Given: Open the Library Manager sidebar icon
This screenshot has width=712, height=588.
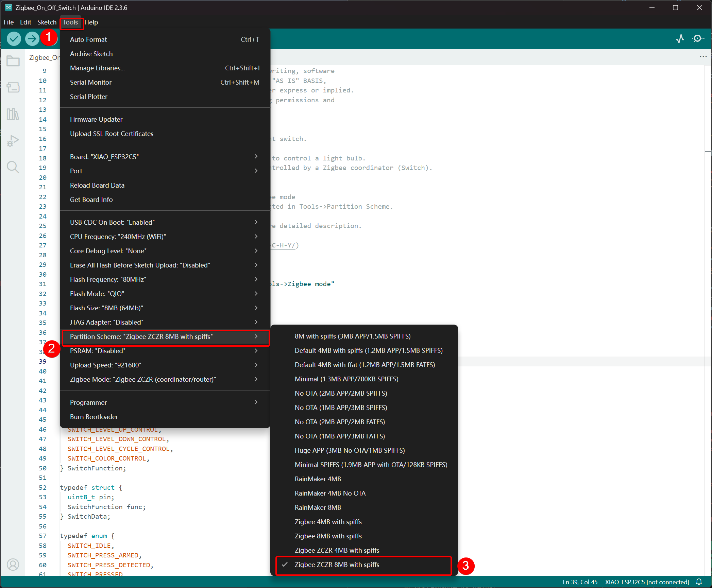Looking at the screenshot, I should click(x=13, y=114).
